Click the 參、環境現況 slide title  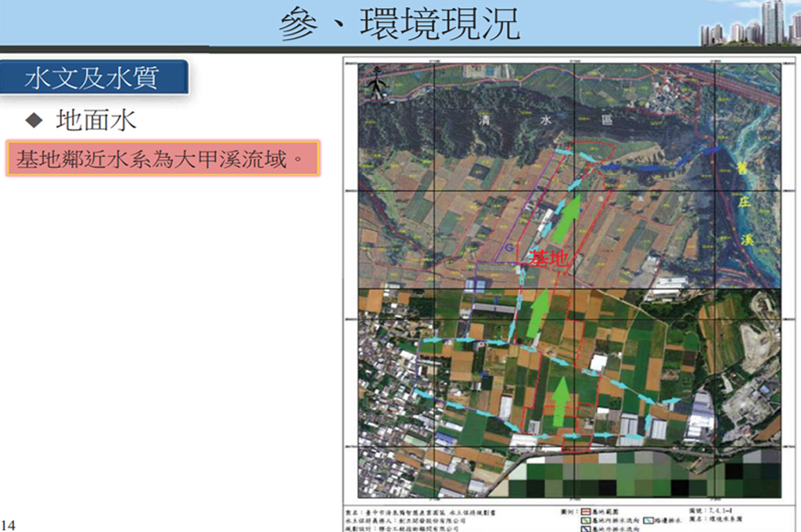coord(400,24)
